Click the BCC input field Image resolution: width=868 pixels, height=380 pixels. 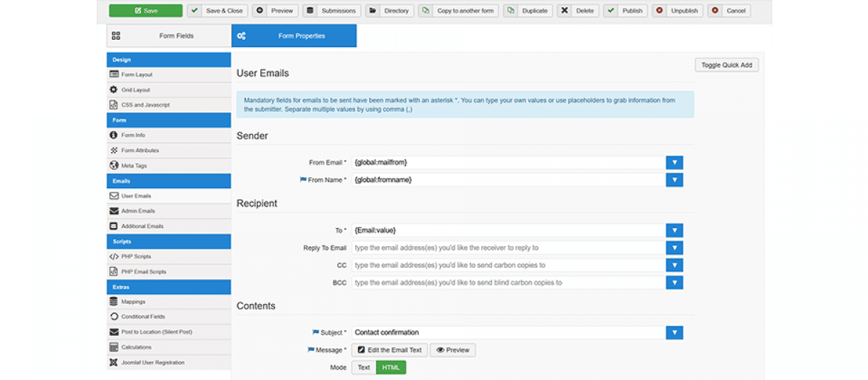click(x=509, y=283)
